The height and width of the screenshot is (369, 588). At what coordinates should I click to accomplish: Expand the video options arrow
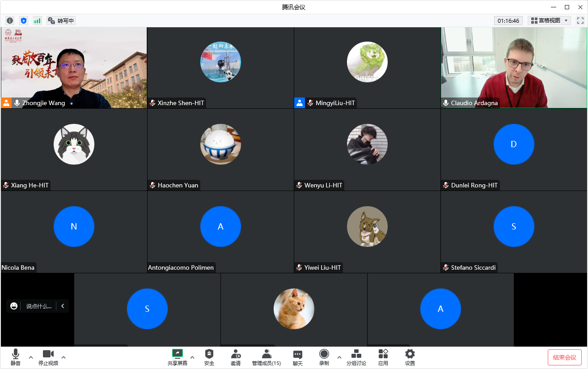click(x=63, y=357)
